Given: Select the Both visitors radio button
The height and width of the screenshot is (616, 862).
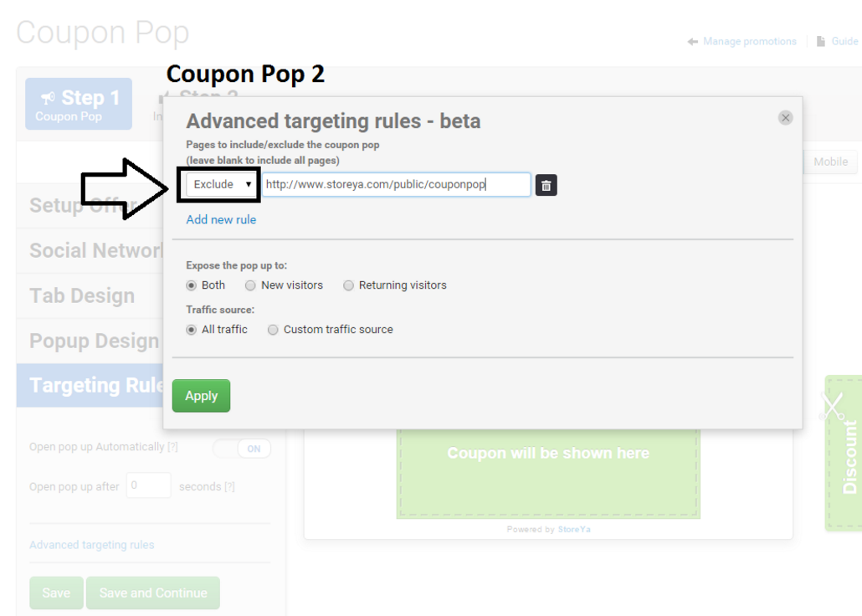Looking at the screenshot, I should coord(192,285).
